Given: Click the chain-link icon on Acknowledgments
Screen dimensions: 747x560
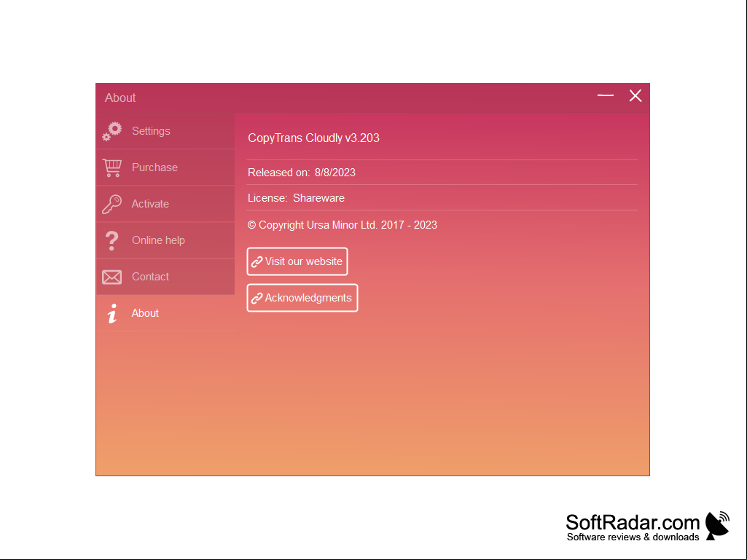Looking at the screenshot, I should coord(257,298).
